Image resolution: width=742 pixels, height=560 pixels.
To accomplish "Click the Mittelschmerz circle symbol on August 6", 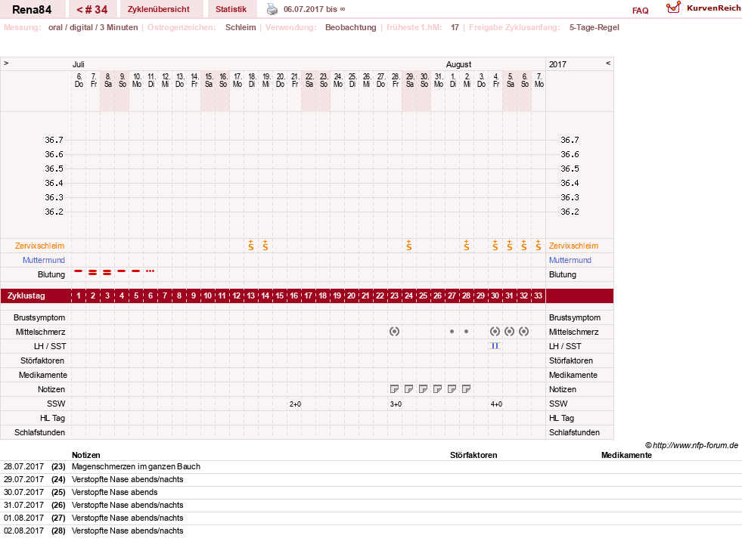I will coord(524,332).
